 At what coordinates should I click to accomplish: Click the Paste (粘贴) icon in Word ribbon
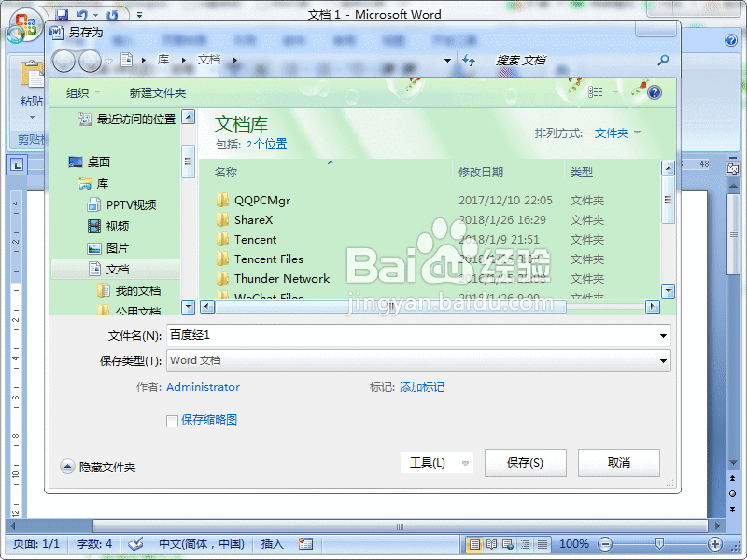click(x=32, y=76)
